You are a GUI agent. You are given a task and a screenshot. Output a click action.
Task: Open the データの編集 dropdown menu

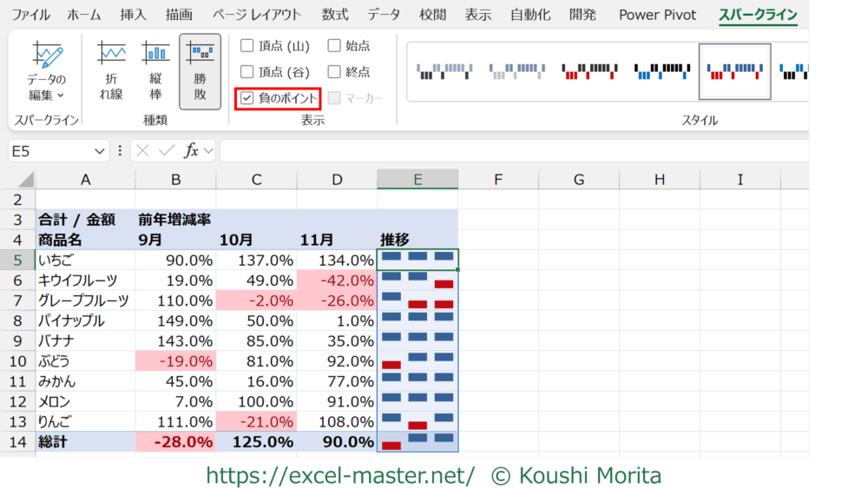tap(47, 95)
